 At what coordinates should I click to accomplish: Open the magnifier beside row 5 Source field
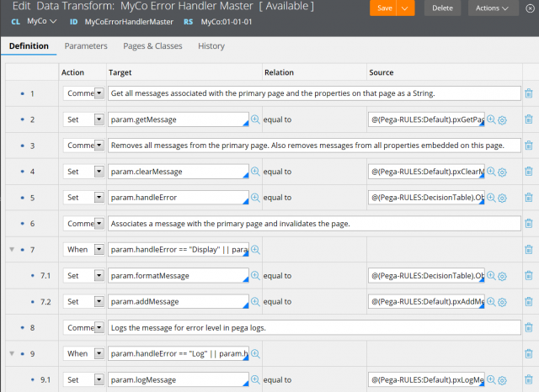(491, 199)
